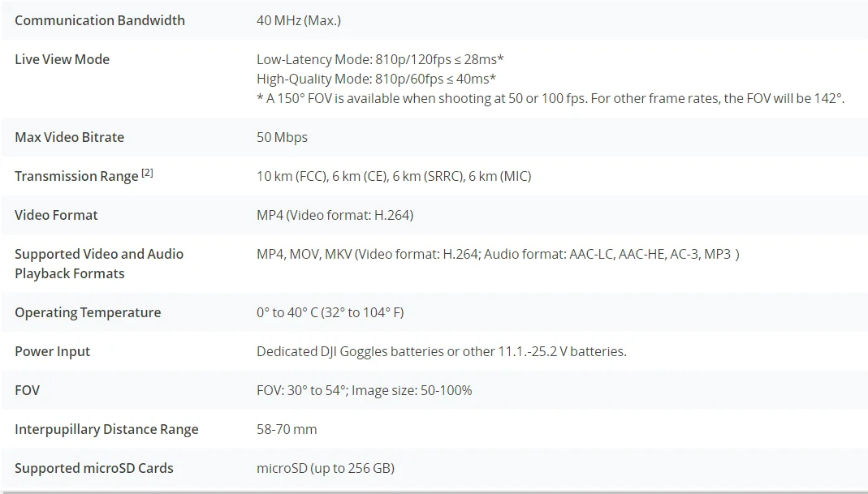Click the High-Quality Mode line
The width and height of the screenshot is (868, 494).
click(x=376, y=79)
